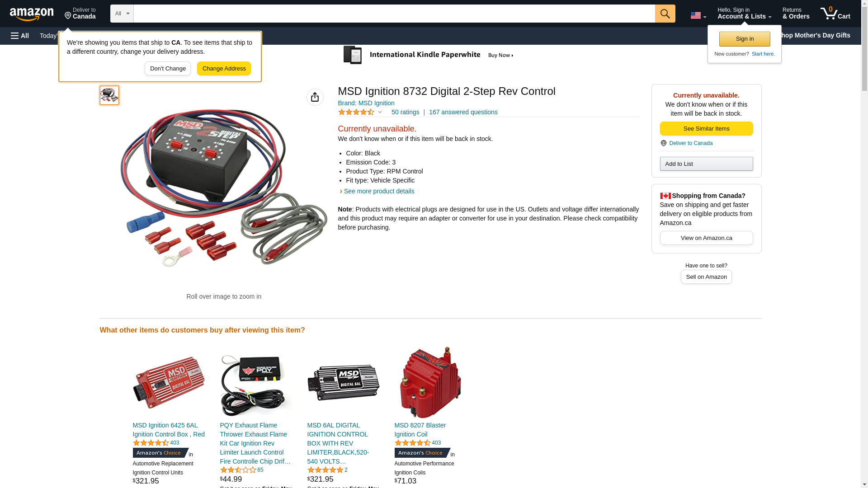Open Returns & Orders

tap(796, 14)
